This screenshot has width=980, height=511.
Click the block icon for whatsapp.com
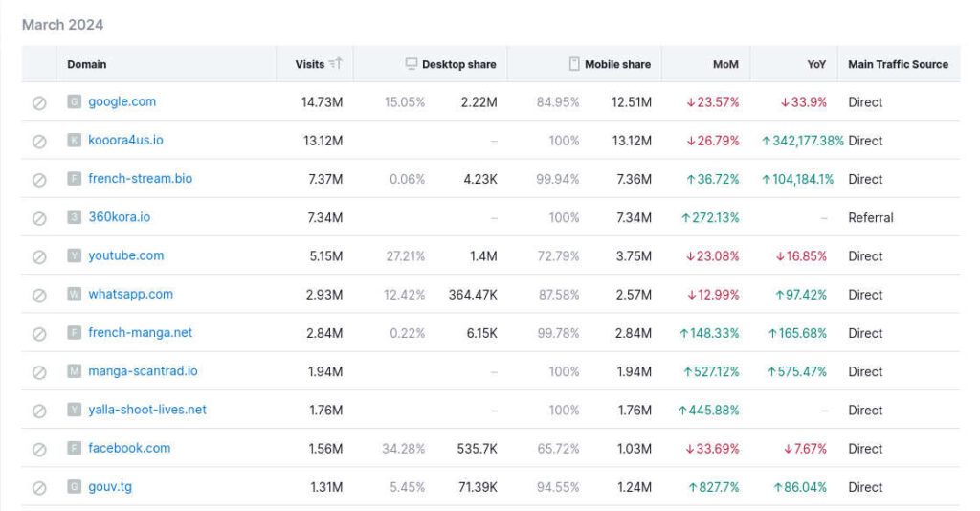coord(39,295)
